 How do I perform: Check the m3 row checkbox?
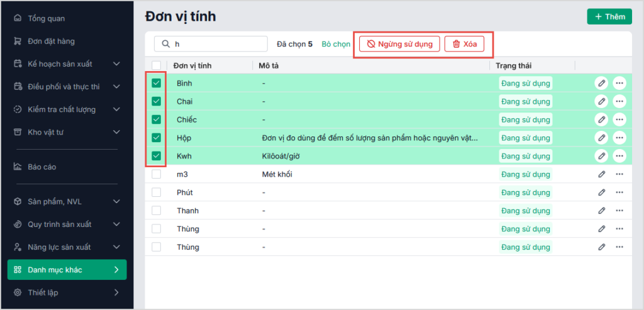pos(156,174)
